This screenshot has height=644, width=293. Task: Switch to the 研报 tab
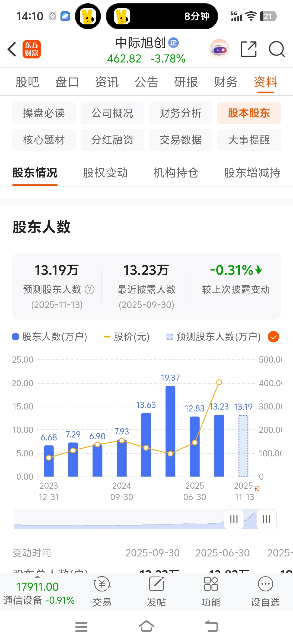click(x=186, y=82)
